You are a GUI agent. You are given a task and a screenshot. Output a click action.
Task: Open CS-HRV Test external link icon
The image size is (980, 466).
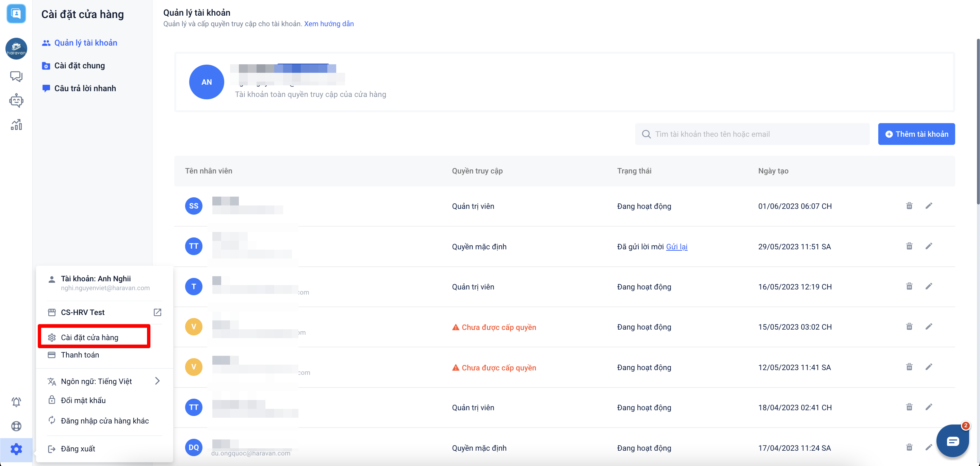pos(157,312)
